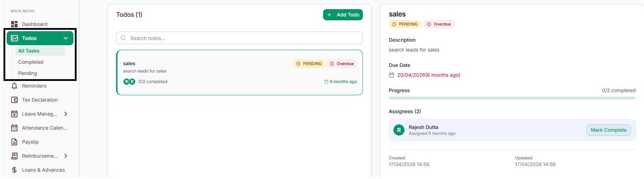Mark Rajesh Dutta's assignment complete

[609, 130]
